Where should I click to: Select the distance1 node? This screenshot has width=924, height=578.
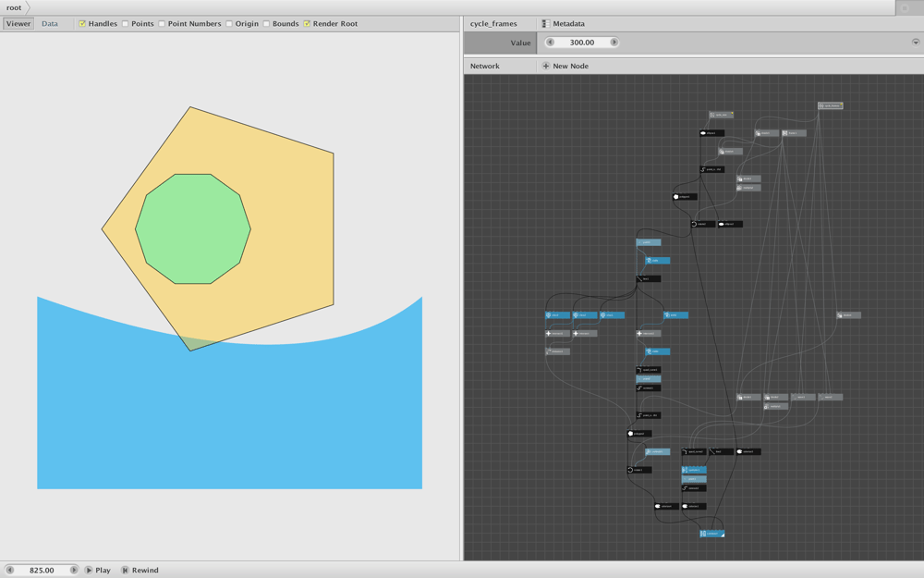557,351
